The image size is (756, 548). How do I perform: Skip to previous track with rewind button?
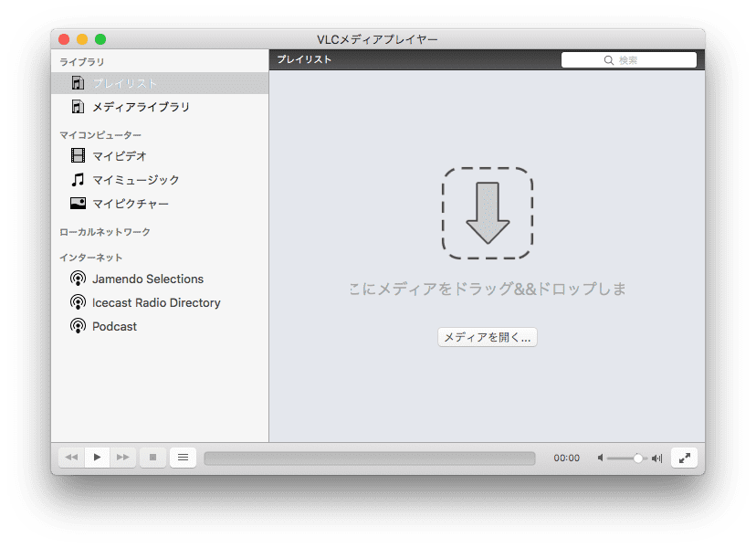click(x=71, y=458)
